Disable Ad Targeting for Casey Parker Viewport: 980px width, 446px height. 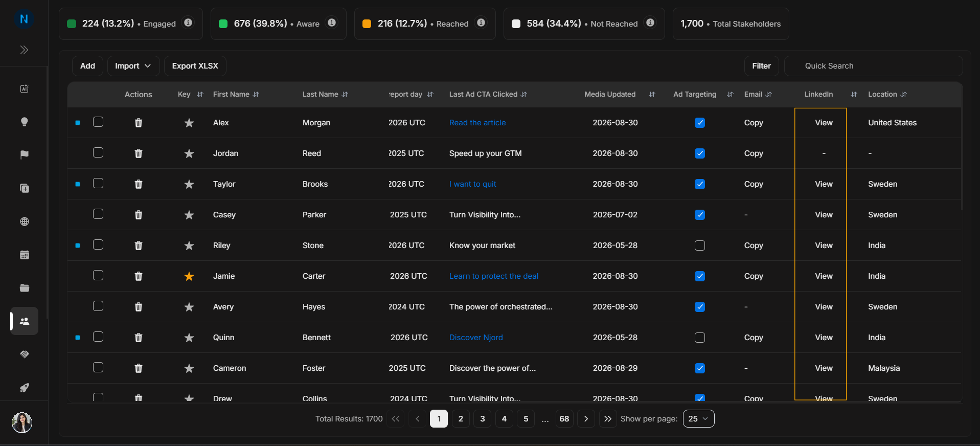[x=700, y=215]
